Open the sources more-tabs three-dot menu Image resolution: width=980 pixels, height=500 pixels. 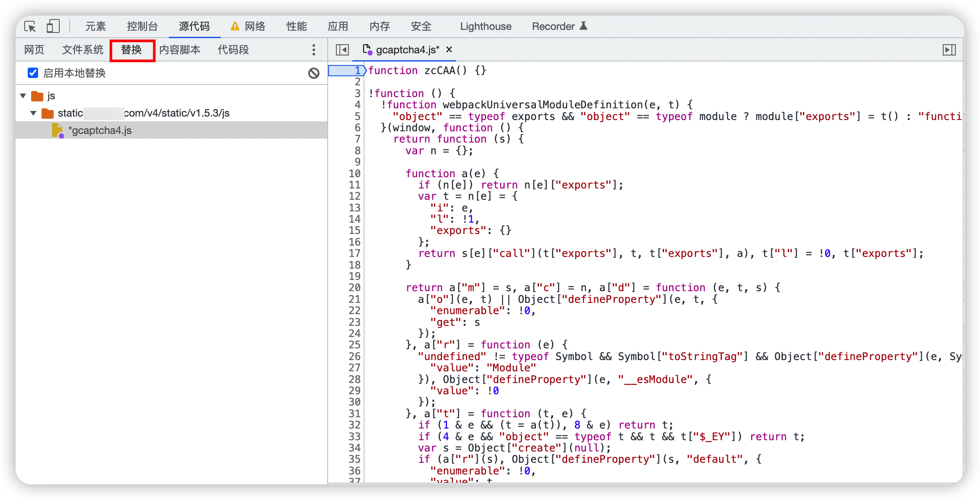[314, 50]
